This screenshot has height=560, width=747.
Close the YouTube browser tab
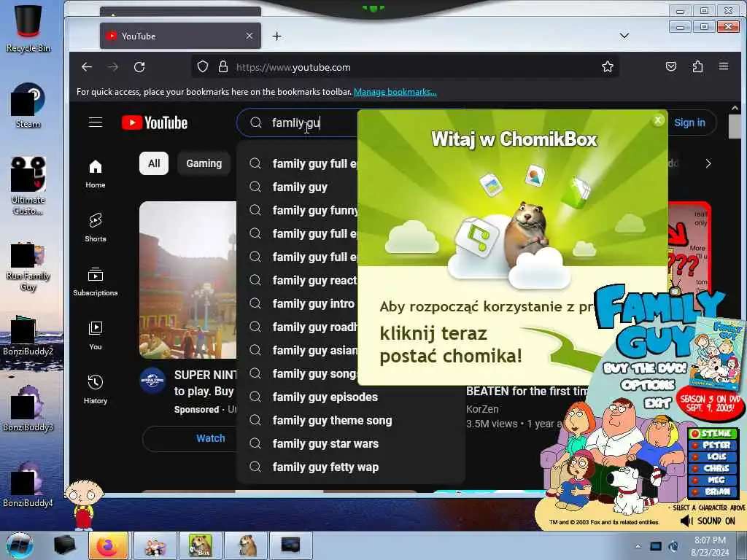[249, 36]
